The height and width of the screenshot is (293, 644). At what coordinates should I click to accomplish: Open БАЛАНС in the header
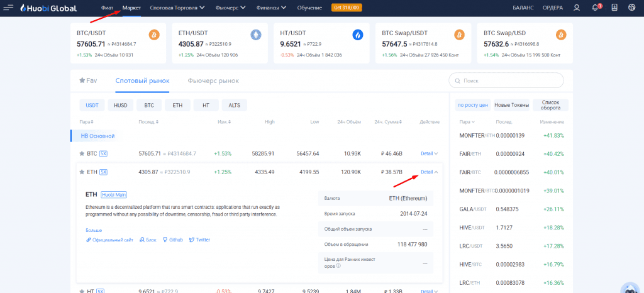point(523,8)
